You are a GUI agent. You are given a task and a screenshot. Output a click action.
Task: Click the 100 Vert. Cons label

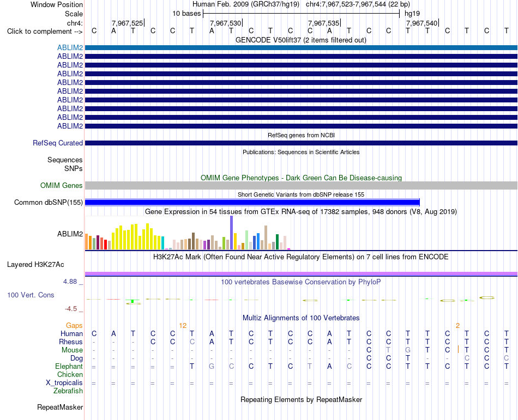31,295
